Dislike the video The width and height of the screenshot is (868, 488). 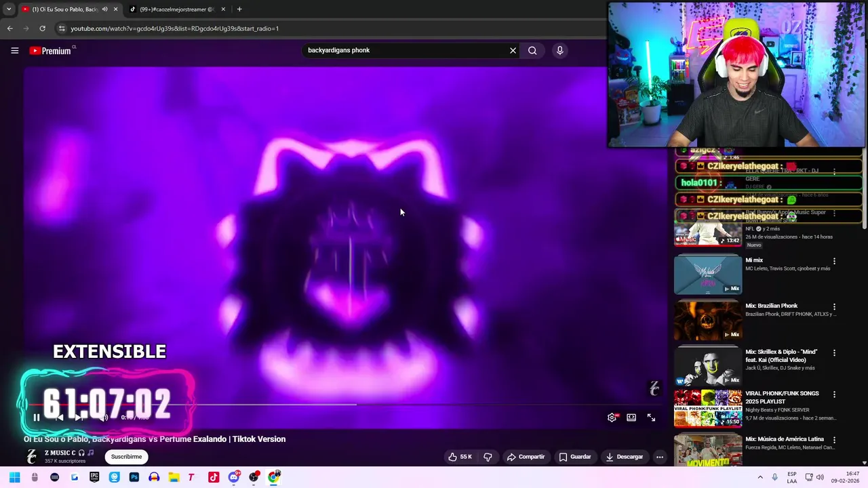488,457
